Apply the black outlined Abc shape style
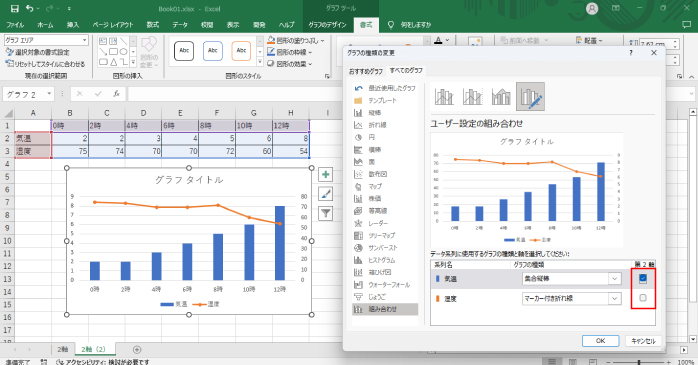The width and height of the screenshot is (698, 365). 184,51
